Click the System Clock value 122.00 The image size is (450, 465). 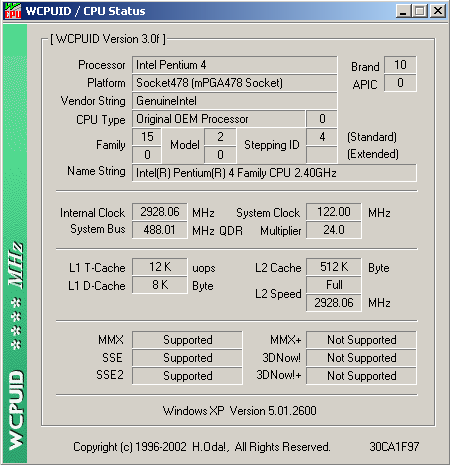click(x=334, y=212)
